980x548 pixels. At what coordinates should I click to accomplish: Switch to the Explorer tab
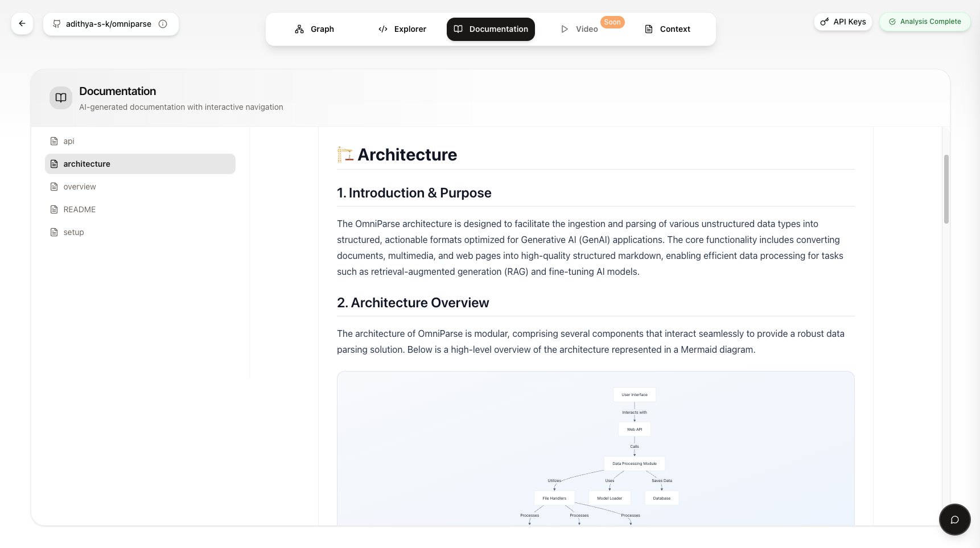tap(402, 29)
